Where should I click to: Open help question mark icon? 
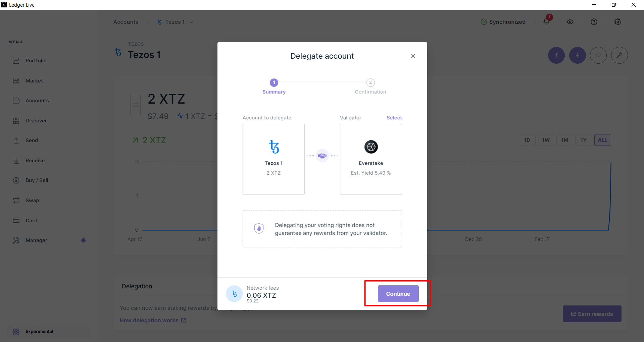(594, 22)
